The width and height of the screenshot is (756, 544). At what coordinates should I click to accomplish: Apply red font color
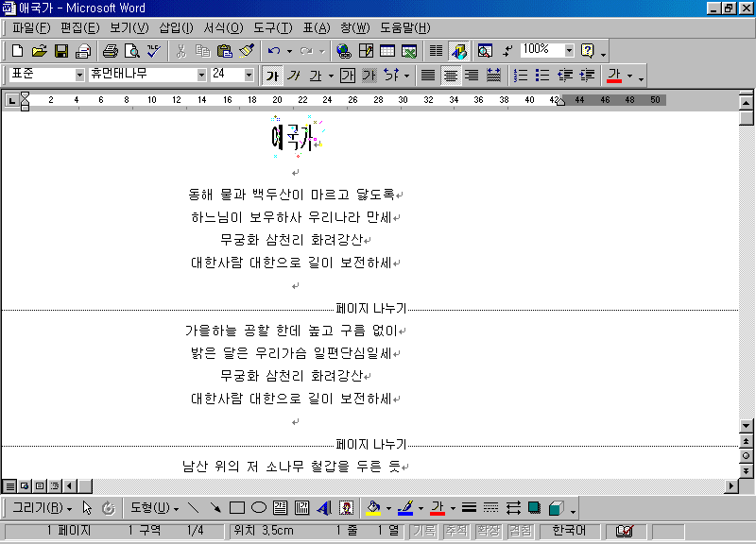point(613,76)
